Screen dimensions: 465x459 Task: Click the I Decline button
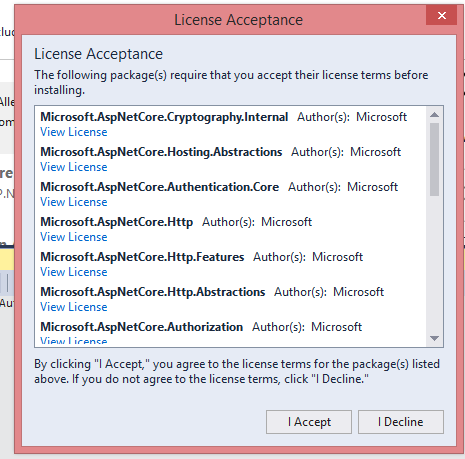(x=401, y=422)
